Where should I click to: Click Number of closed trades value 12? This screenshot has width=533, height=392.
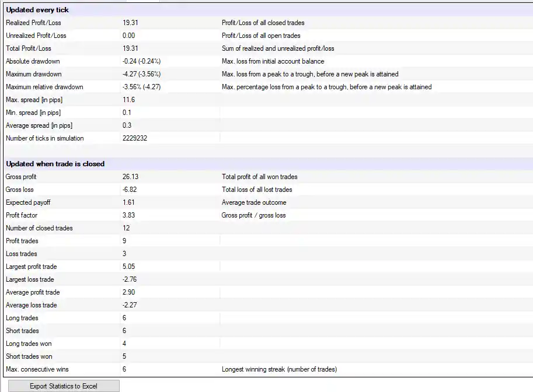126,228
